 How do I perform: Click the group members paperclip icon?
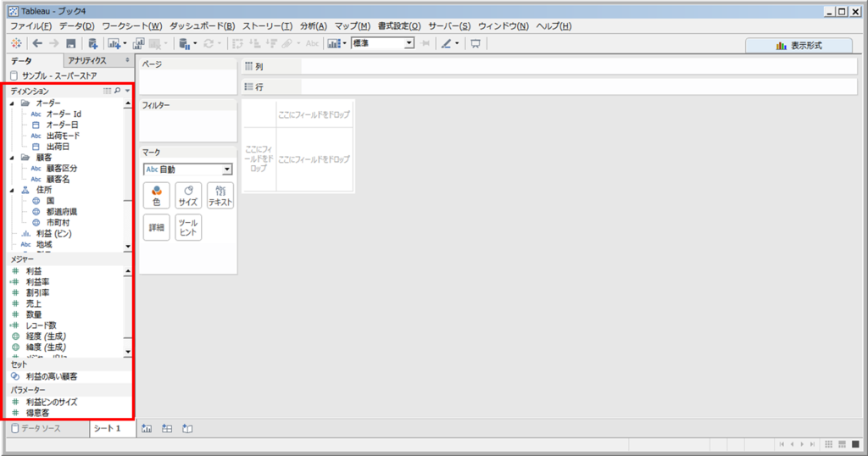pos(287,43)
